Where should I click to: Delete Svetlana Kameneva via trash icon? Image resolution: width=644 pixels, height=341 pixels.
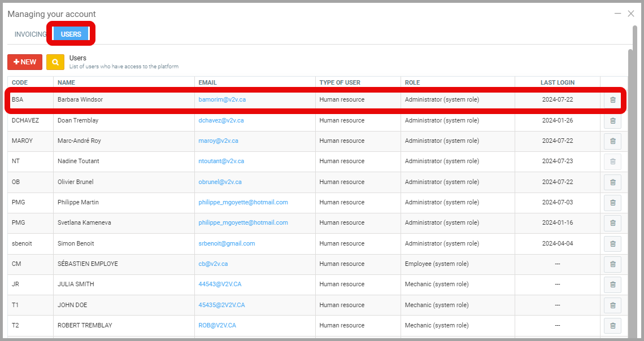tap(612, 223)
